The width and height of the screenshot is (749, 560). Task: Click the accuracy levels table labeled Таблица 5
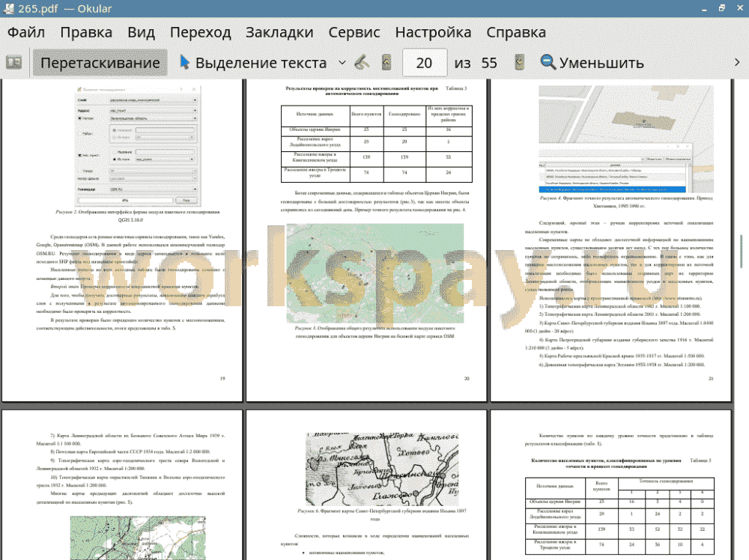(619, 516)
